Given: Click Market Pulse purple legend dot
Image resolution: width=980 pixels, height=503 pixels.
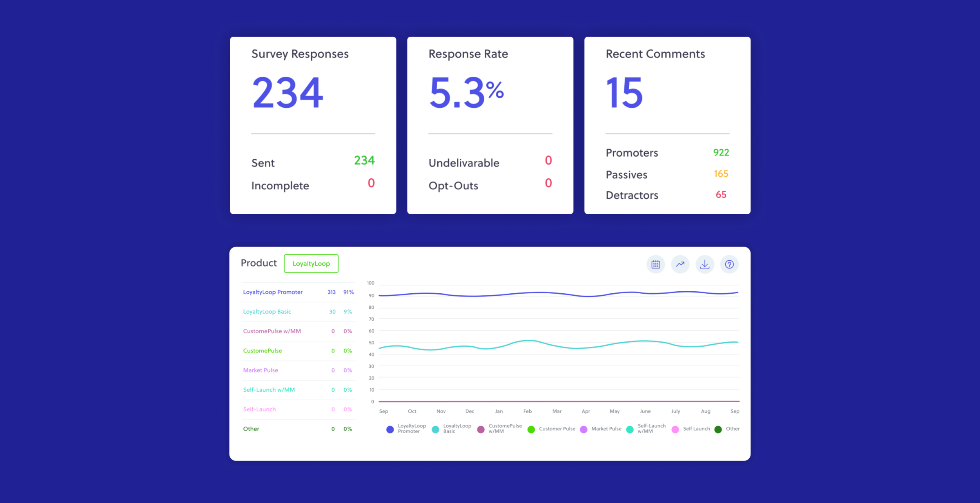Looking at the screenshot, I should tap(584, 429).
